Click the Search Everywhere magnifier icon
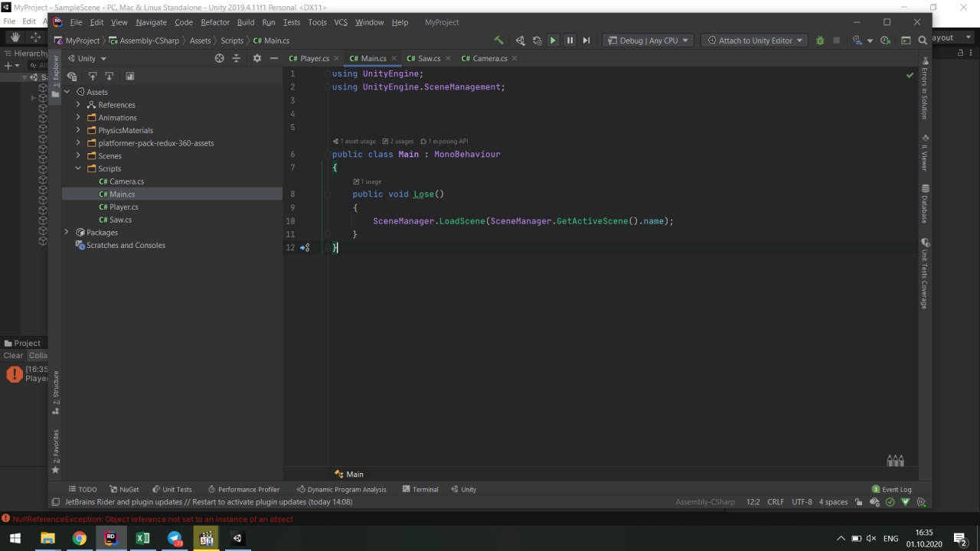Screen dimensions: 980x551 923,41
